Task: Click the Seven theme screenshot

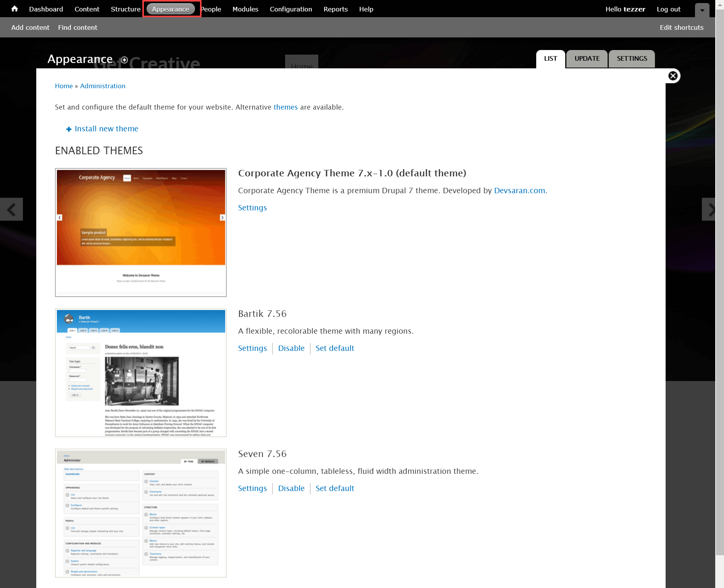Action: pyautogui.click(x=141, y=513)
